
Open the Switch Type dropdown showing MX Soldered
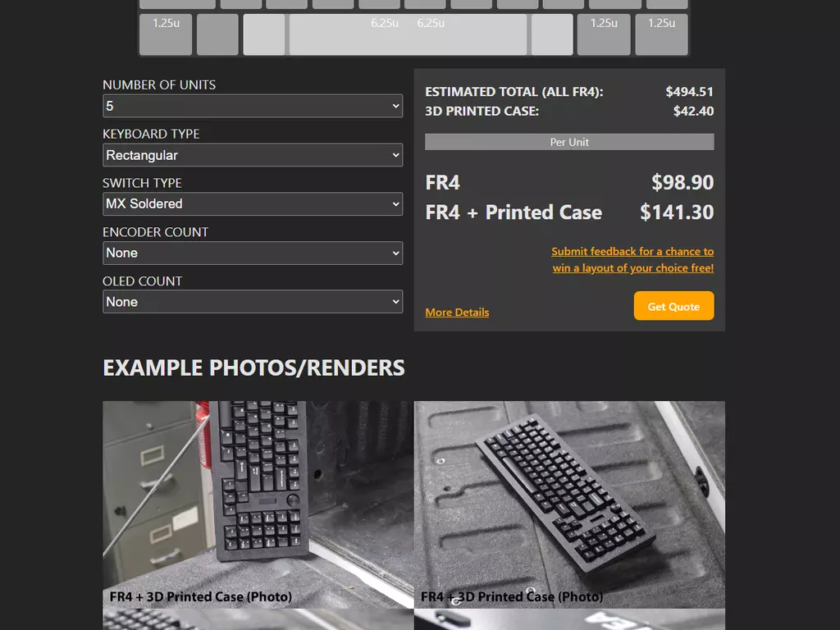point(253,203)
